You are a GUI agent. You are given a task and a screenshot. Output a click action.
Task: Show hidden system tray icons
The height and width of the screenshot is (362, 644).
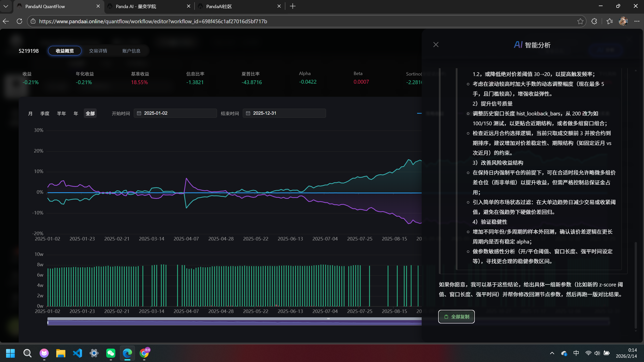pyautogui.click(x=552, y=353)
